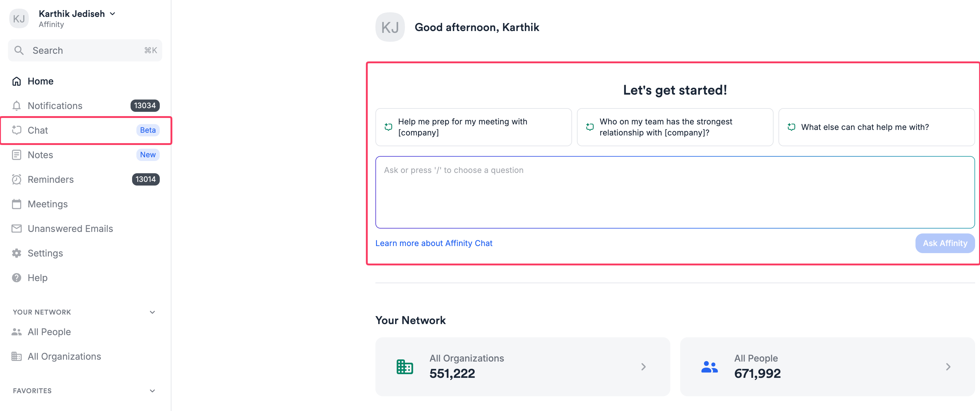The height and width of the screenshot is (411, 980).
Task: Click the Reminders alarm clock icon
Action: (x=16, y=179)
